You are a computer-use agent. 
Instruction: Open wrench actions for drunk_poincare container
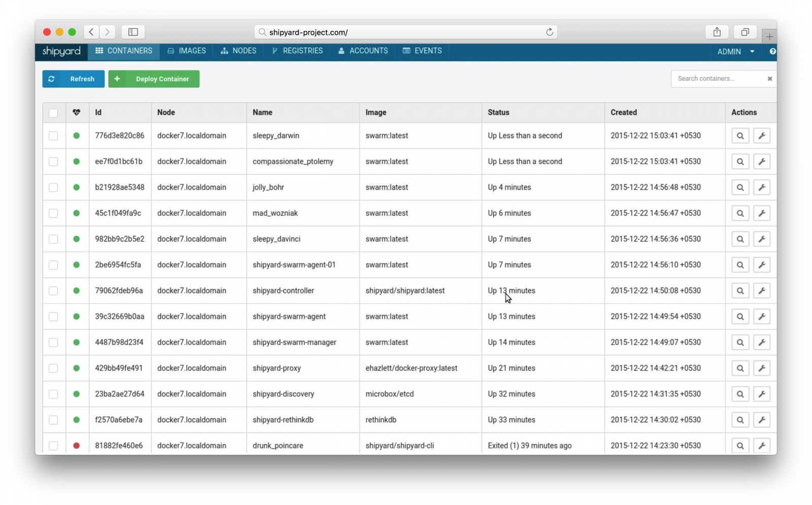762,445
